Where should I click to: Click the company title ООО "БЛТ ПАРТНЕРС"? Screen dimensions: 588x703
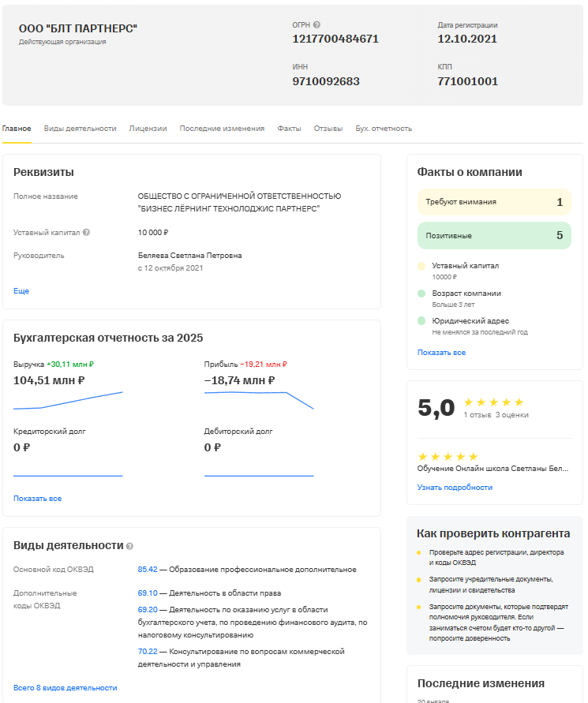(78, 28)
